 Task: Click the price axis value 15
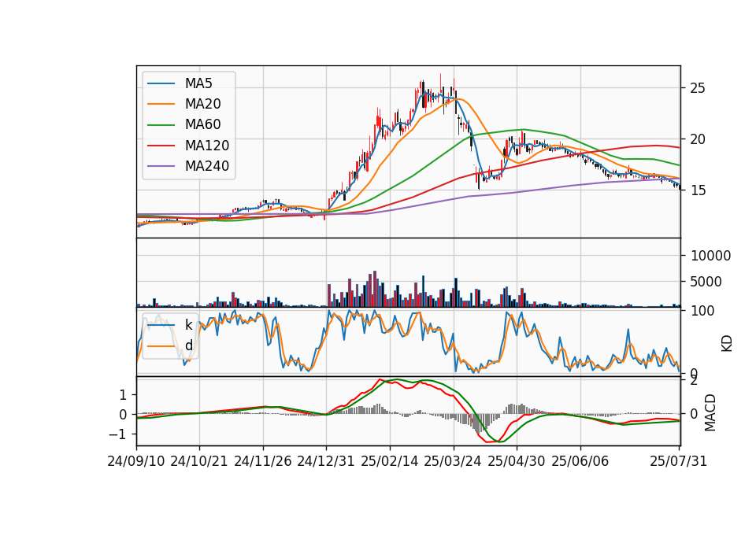click(x=698, y=190)
